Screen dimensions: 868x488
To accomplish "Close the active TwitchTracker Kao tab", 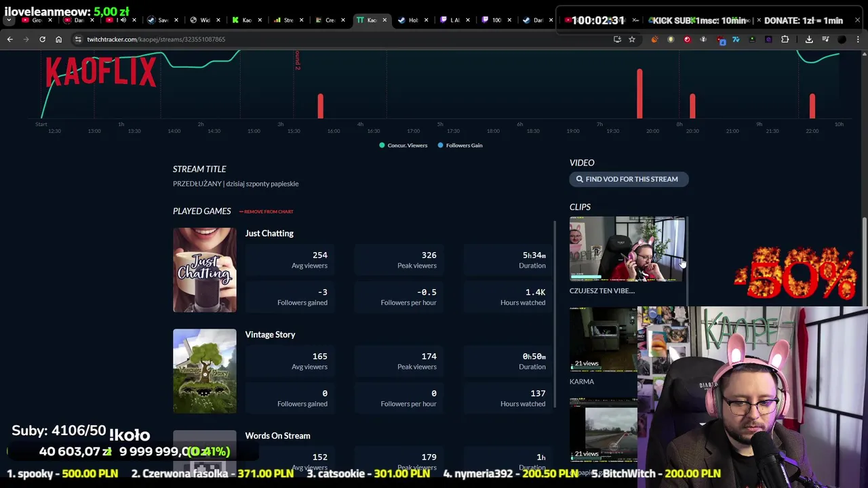I will click(384, 20).
